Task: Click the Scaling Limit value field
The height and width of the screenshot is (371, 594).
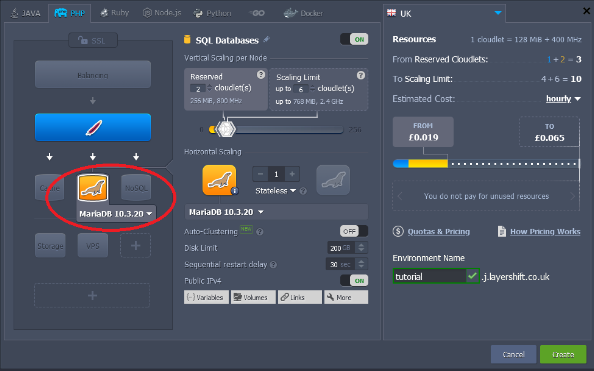Action: (x=301, y=89)
